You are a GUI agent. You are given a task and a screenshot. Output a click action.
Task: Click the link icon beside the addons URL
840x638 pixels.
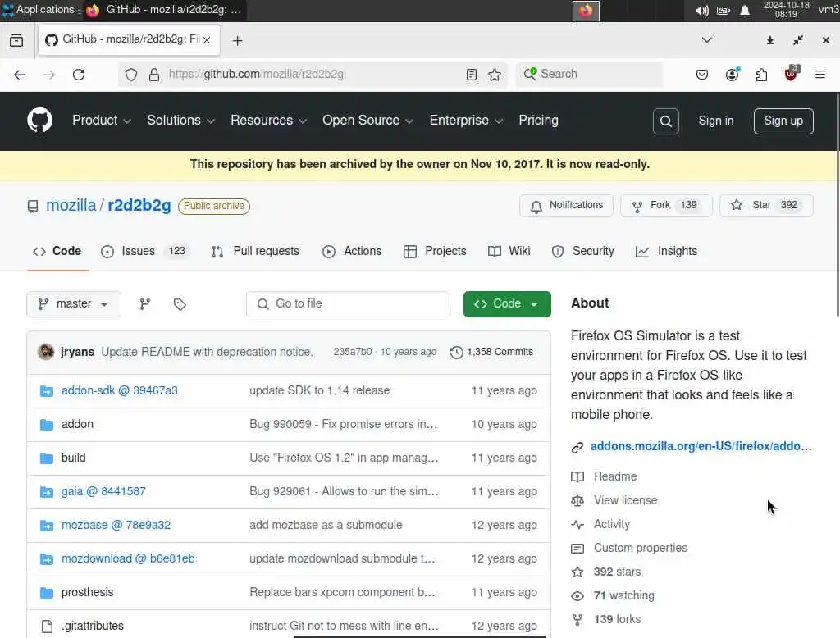577,447
